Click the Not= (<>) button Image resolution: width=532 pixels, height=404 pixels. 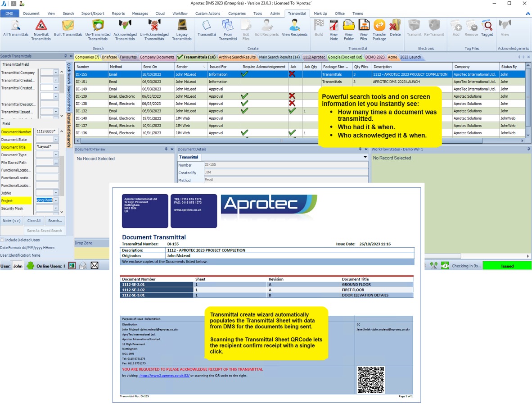(12, 221)
